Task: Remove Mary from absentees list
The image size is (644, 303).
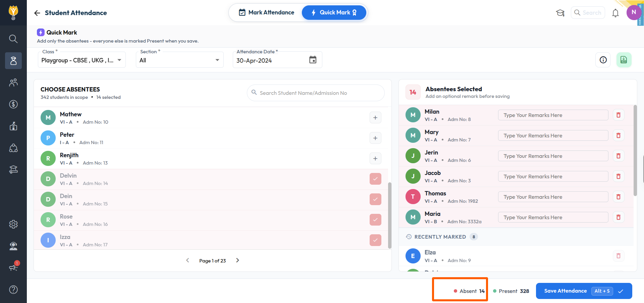Action: pos(619,135)
